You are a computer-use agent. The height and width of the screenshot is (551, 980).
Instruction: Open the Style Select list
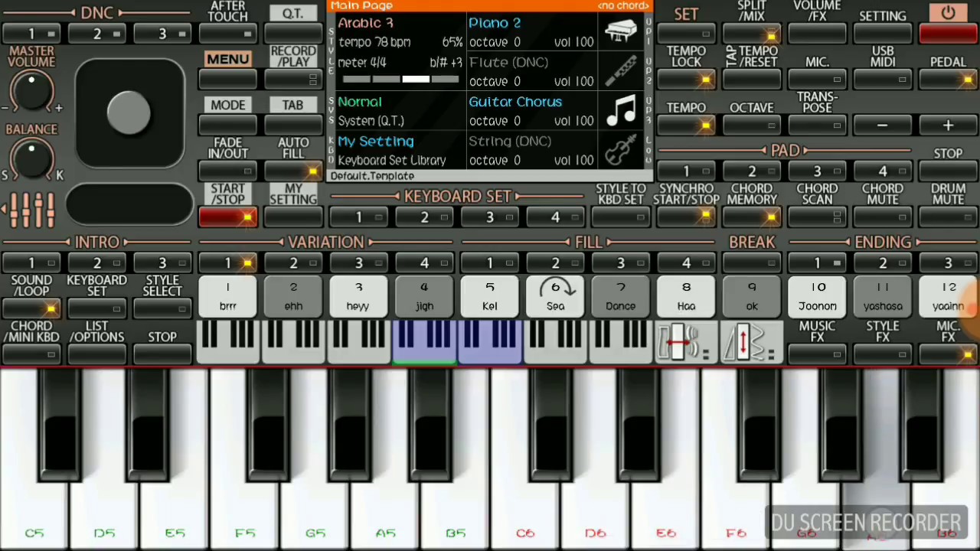162,308
